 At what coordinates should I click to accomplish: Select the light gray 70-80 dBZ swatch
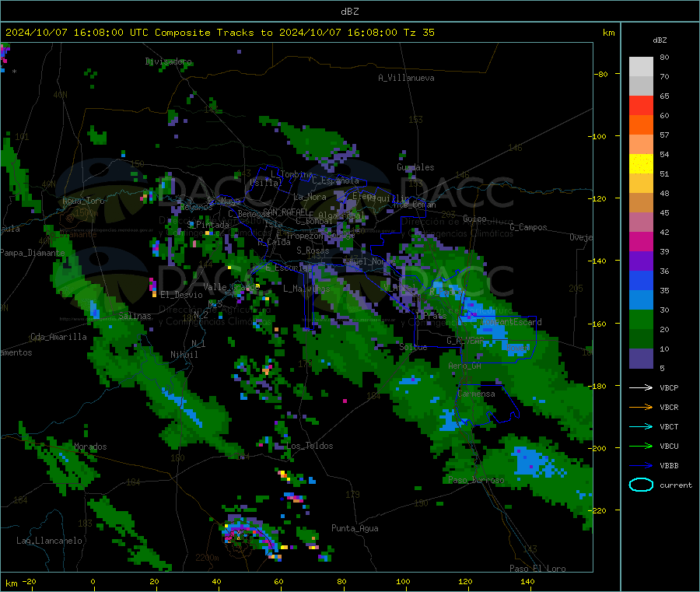pos(641,67)
